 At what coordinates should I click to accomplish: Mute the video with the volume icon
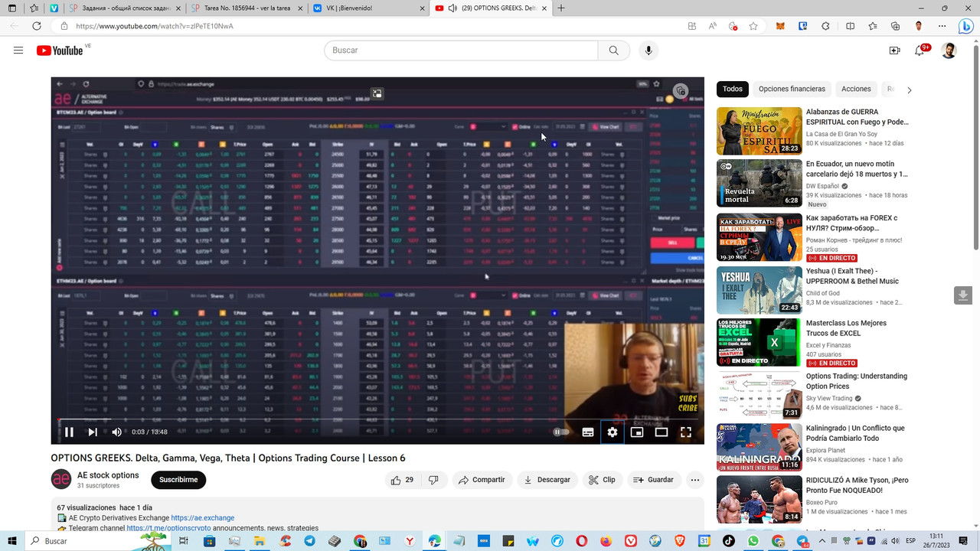point(116,432)
